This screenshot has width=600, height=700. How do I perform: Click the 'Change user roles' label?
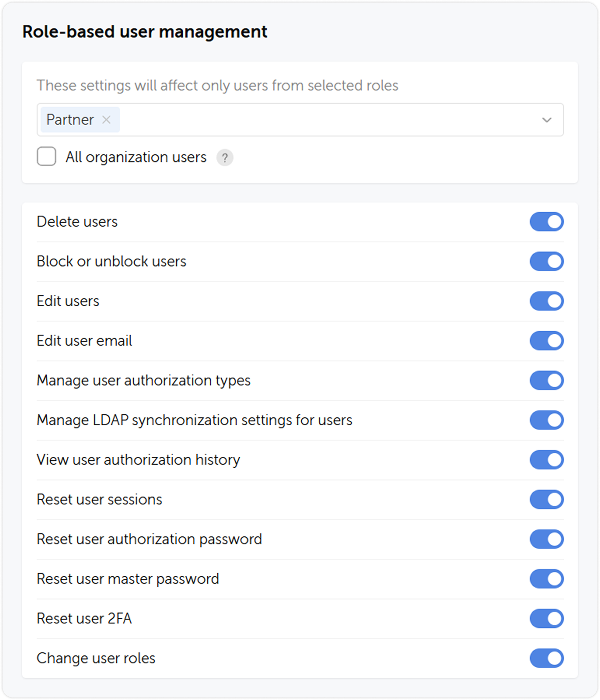(96, 658)
